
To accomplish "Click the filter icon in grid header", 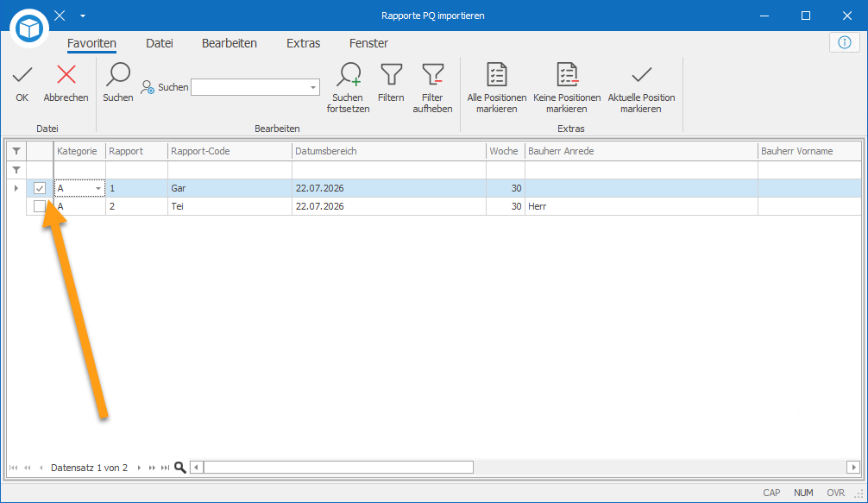I will [16, 151].
